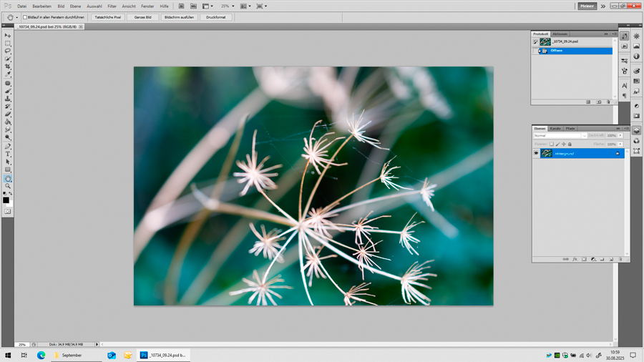Click the foreground color swatch
The height and width of the screenshot is (362, 644).
coord(6,200)
